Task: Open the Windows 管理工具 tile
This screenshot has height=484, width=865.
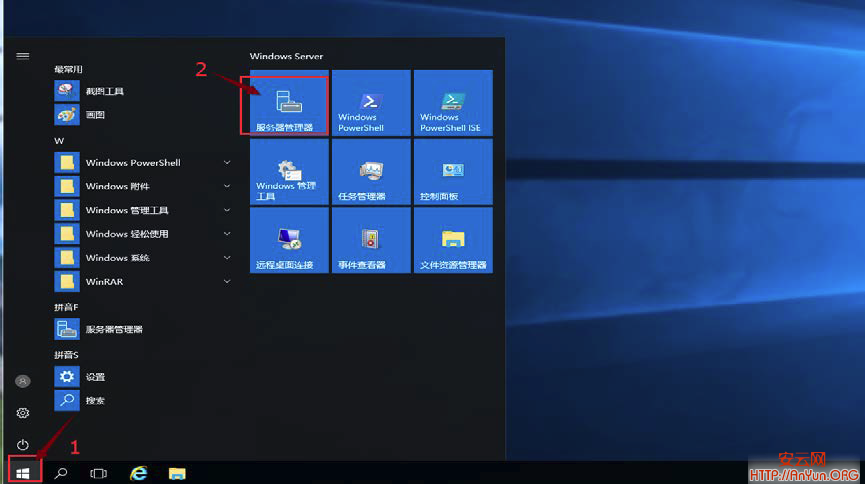Action: point(288,172)
